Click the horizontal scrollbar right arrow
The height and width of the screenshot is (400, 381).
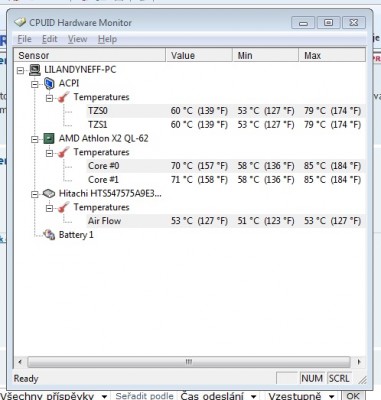pos(359,362)
